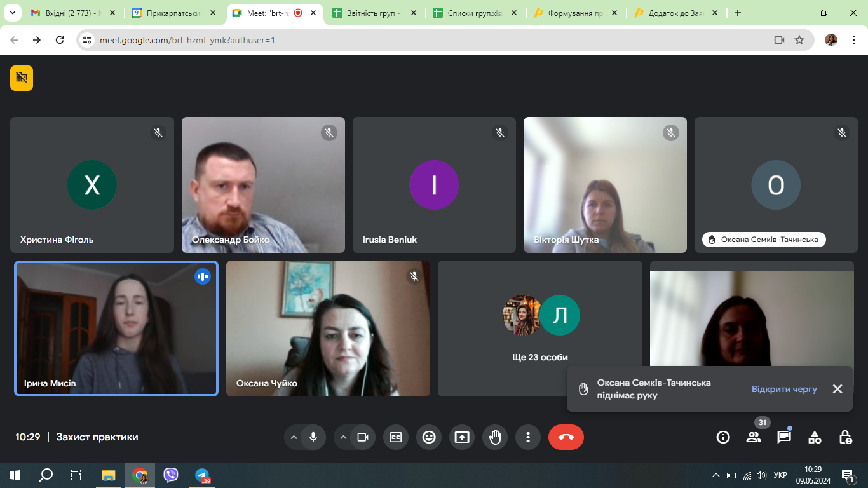868x488 pixels.
Task: Raise hand using the hand toggle
Action: coord(495,437)
